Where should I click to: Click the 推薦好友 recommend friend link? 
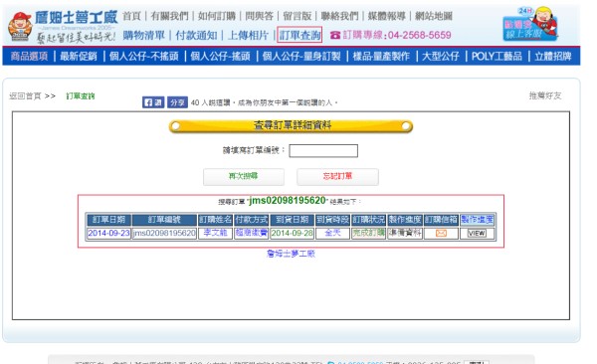[x=545, y=95]
